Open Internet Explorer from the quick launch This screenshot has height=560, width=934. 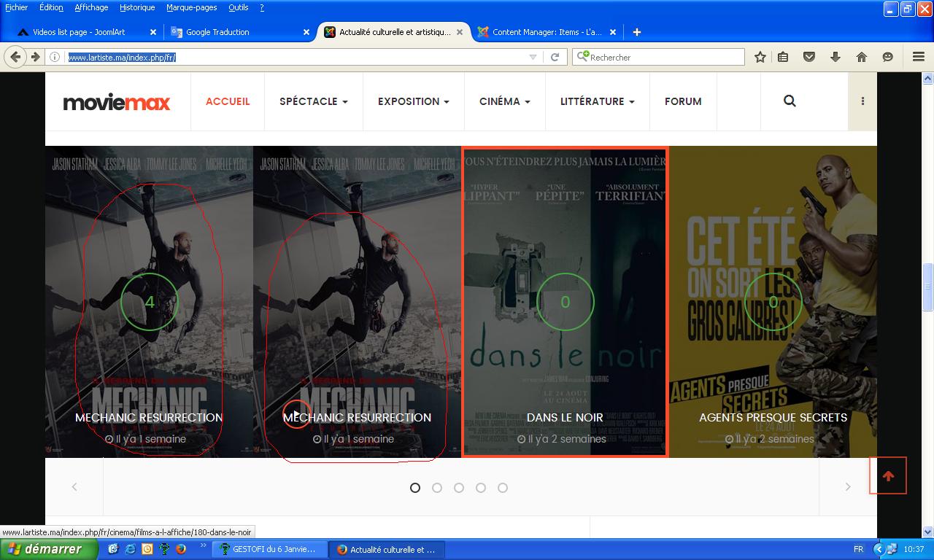click(130, 549)
